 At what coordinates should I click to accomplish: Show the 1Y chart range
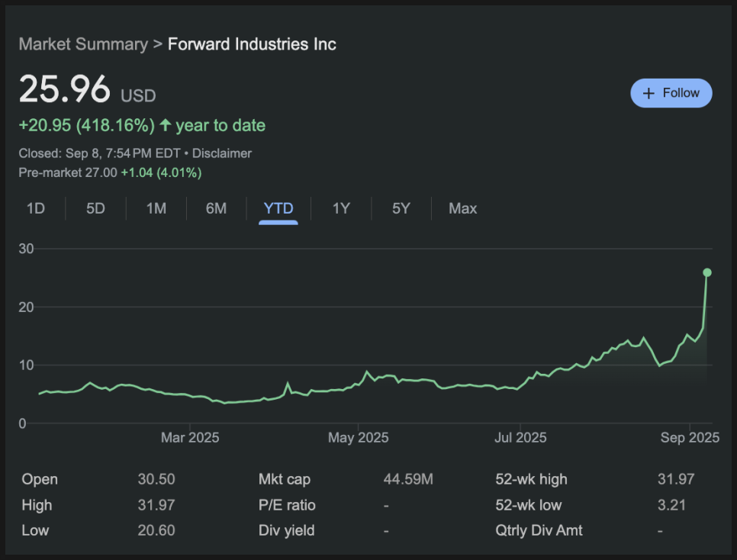[x=341, y=208]
